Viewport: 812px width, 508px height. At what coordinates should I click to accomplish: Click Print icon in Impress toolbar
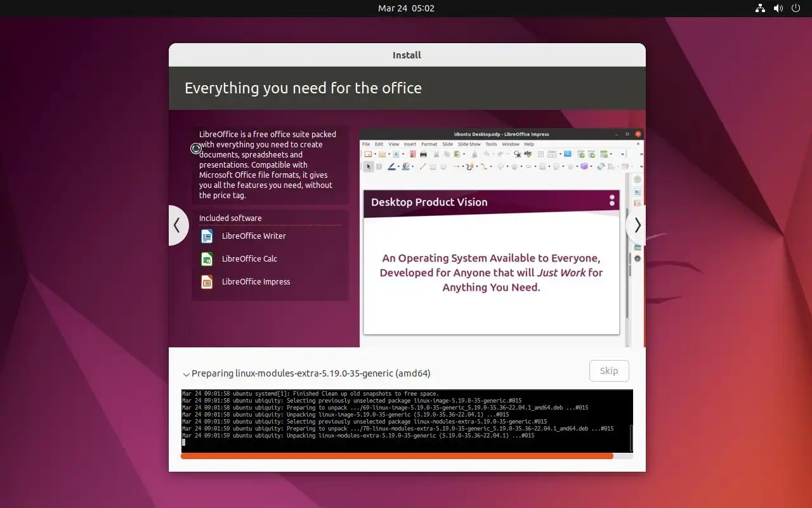tap(423, 154)
